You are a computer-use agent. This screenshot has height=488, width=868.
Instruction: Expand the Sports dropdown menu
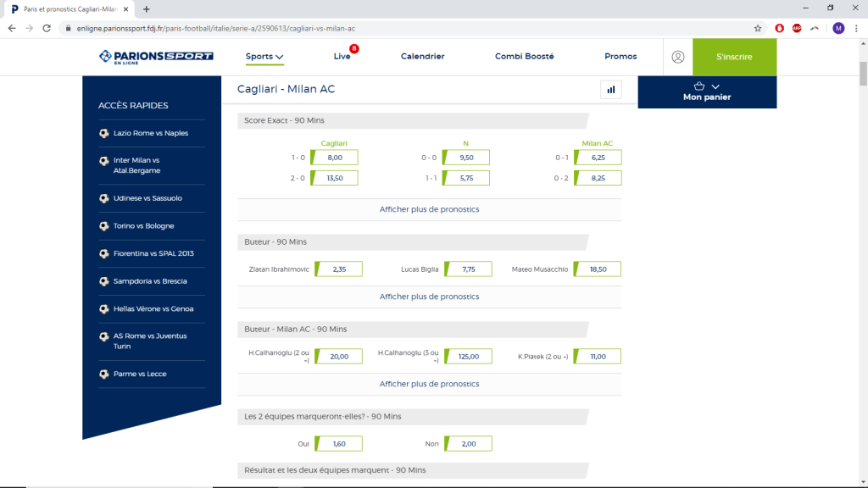[x=264, y=57]
